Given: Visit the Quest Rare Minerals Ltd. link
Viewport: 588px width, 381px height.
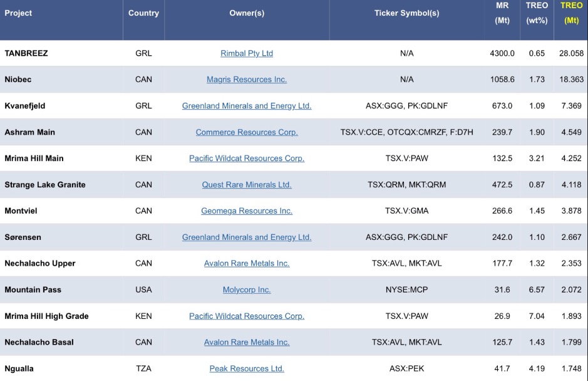Looking at the screenshot, I should point(247,185).
